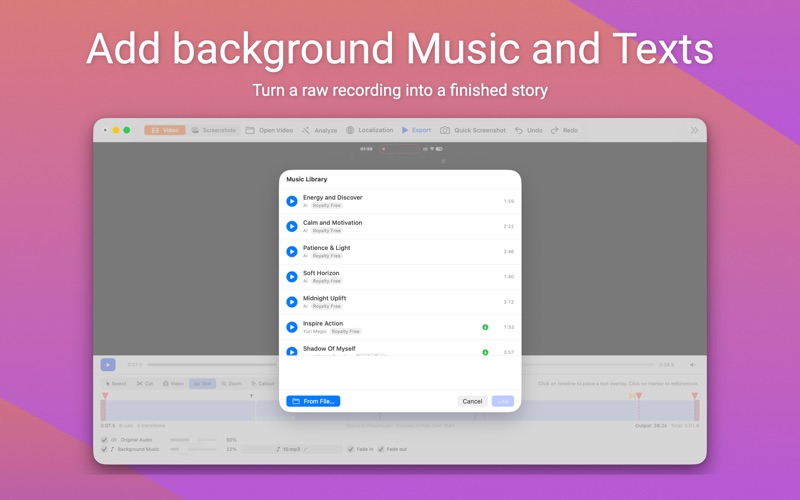The height and width of the screenshot is (500, 800).
Task: Play the Midnight Uplift track preview
Action: (292, 302)
